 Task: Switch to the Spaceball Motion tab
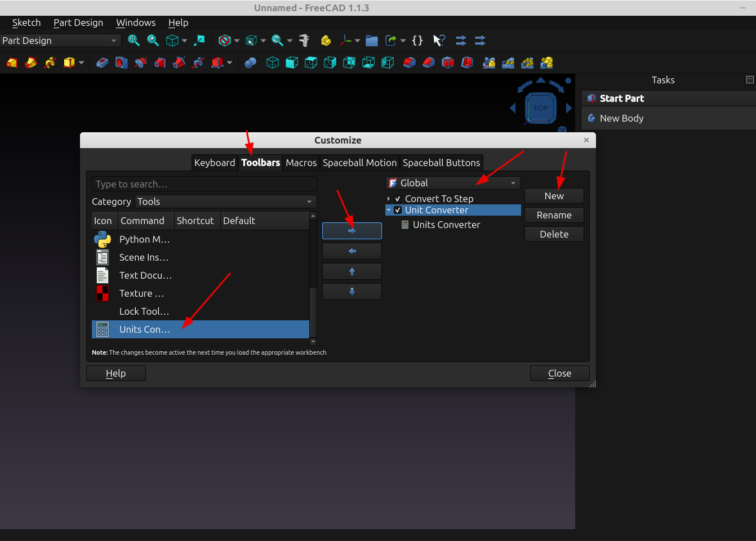[x=360, y=163]
